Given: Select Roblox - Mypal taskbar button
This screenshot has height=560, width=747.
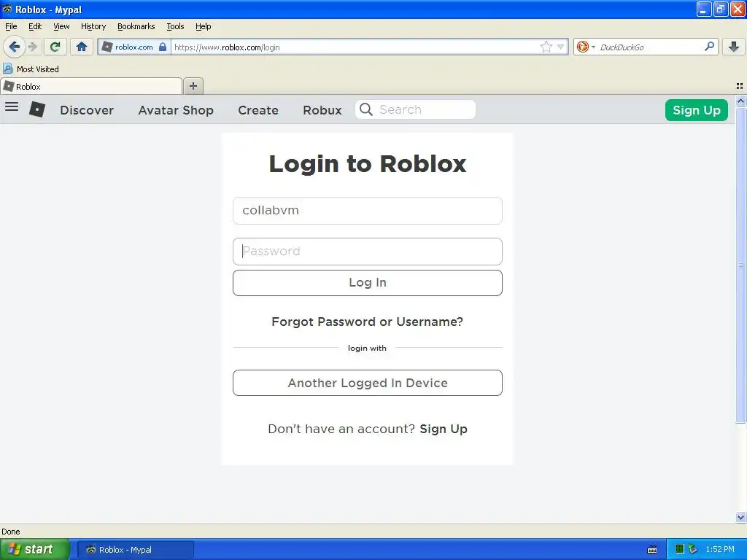Looking at the screenshot, I should pos(135,550).
